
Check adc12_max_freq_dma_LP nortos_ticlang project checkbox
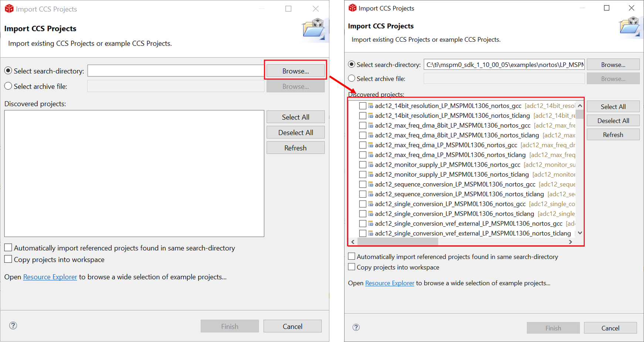pos(363,155)
